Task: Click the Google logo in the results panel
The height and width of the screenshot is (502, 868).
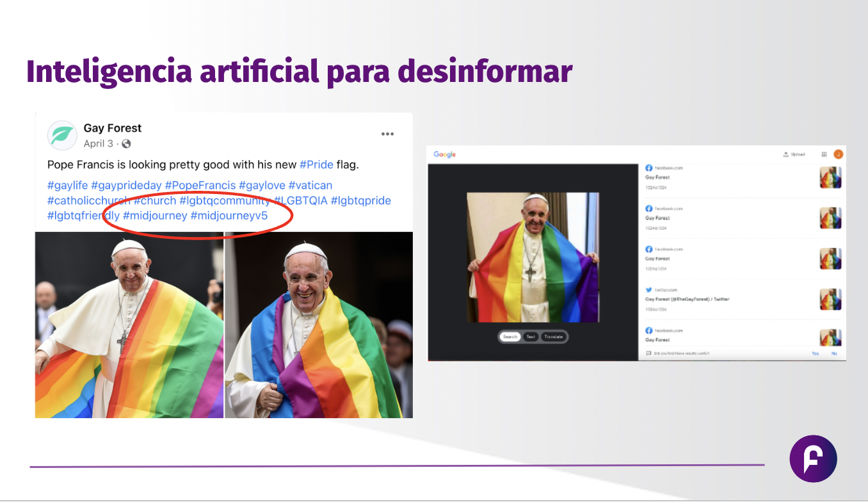Action: pos(444,155)
